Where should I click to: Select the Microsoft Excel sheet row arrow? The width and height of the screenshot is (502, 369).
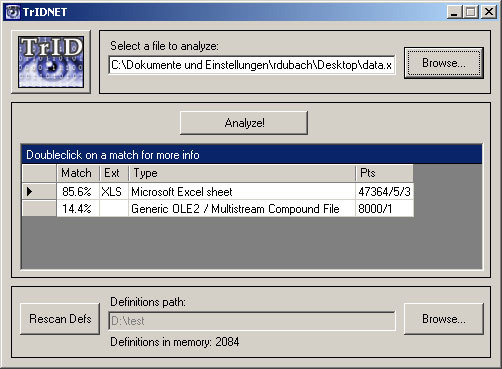click(x=39, y=191)
